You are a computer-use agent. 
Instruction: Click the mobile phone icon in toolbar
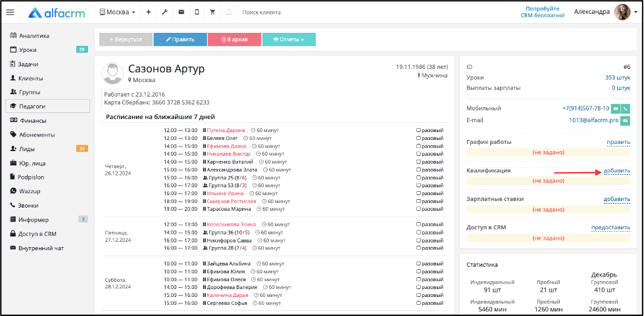[x=197, y=12]
